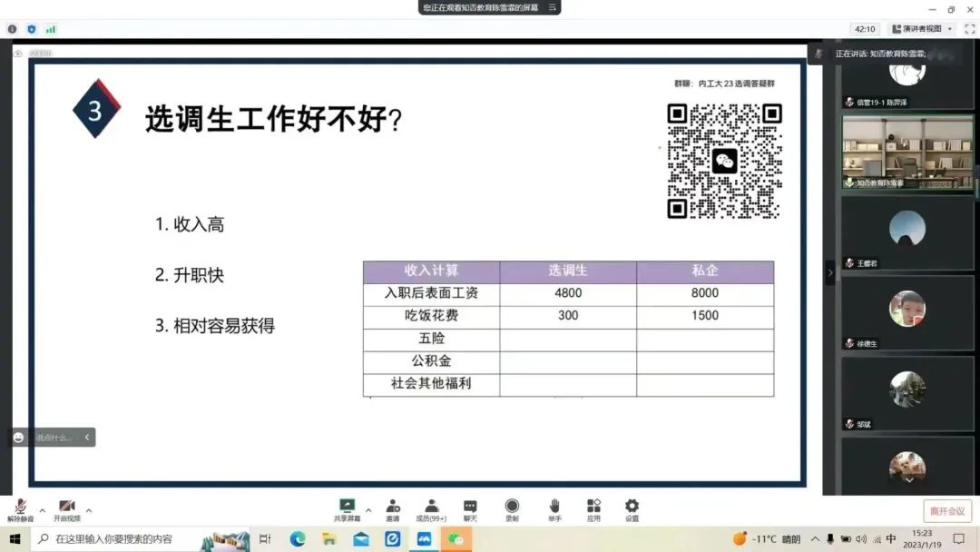This screenshot has width=980, height=552.
Task: Expand the audio options arrow beside microphone
Action: (42, 510)
